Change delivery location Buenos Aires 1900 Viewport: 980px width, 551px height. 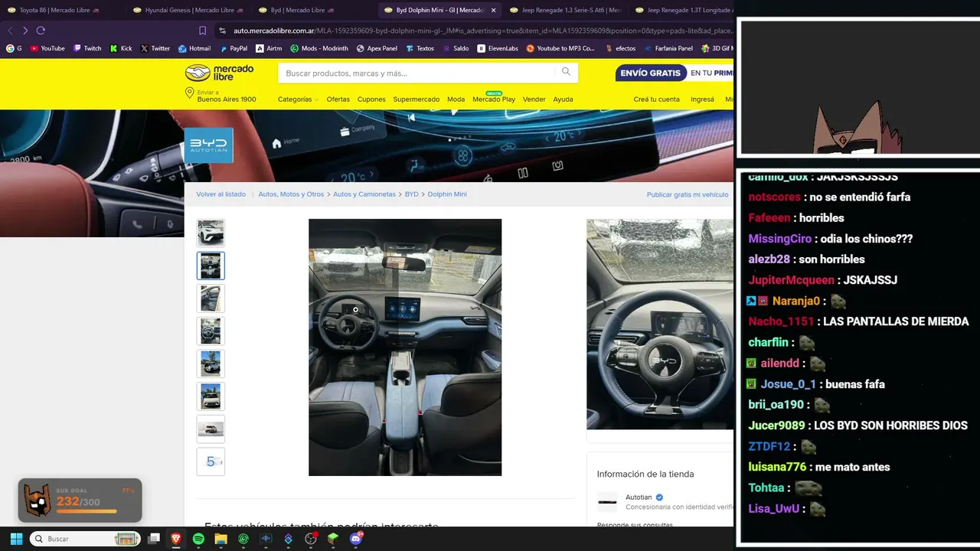(x=220, y=96)
